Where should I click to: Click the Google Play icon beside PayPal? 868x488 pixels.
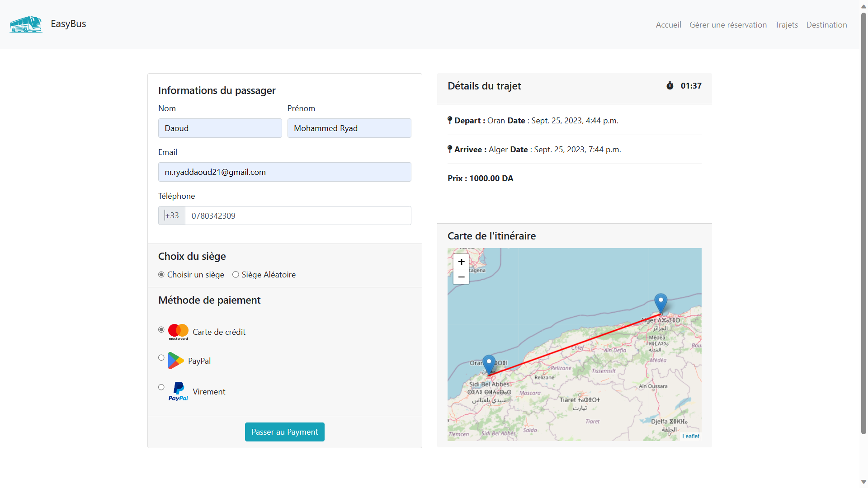point(176,361)
